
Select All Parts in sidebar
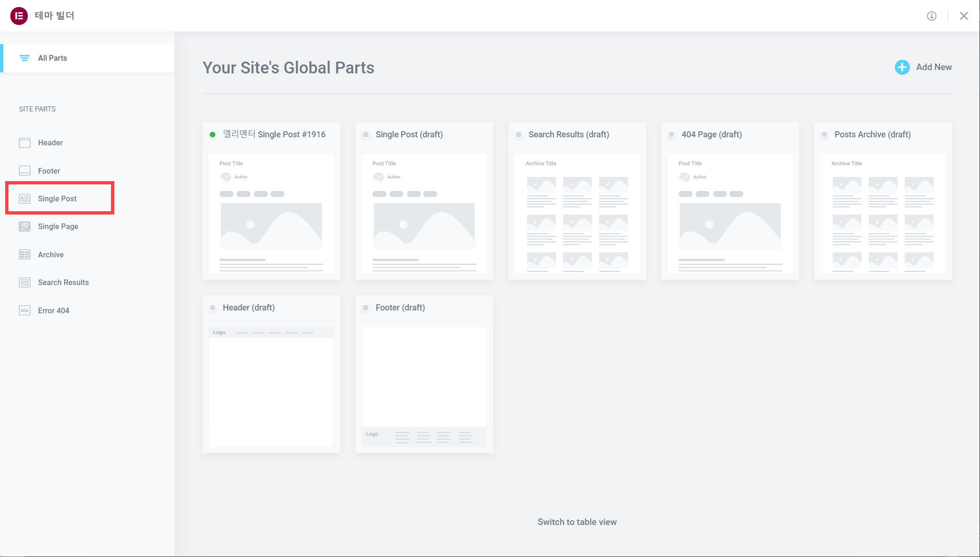click(52, 58)
